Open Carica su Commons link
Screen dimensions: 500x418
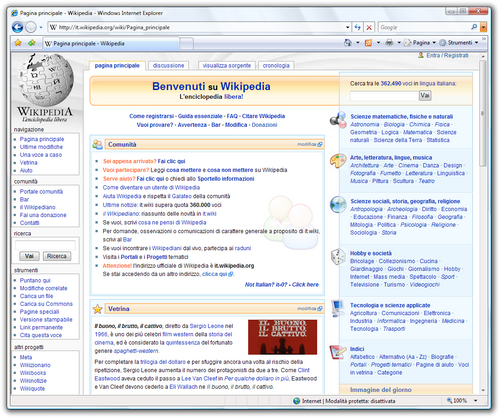point(46,304)
